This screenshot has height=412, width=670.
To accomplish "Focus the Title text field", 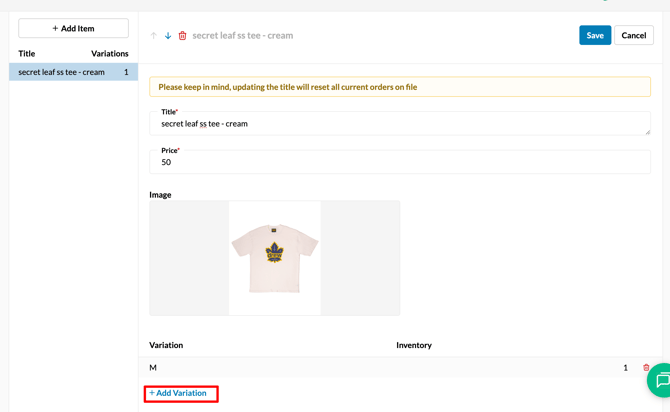I will point(398,124).
